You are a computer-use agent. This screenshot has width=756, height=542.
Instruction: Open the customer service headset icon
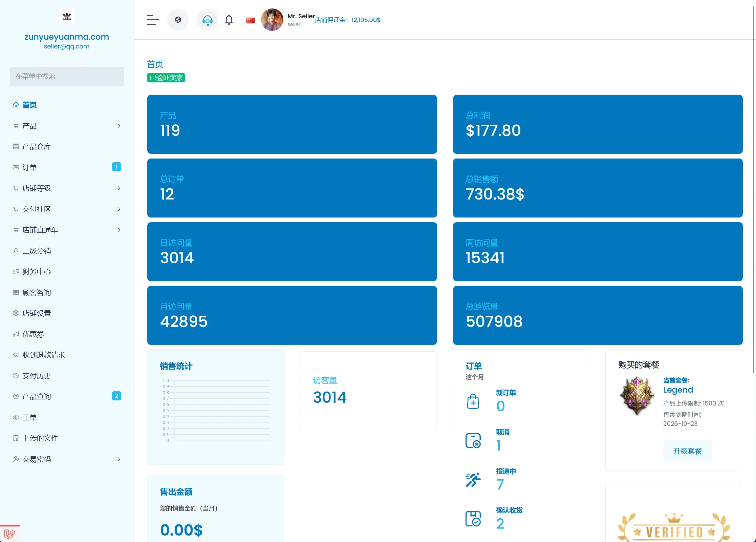207,20
